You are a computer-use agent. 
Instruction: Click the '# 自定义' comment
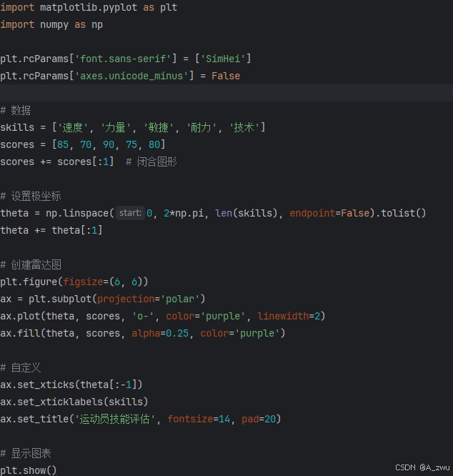coord(20,368)
